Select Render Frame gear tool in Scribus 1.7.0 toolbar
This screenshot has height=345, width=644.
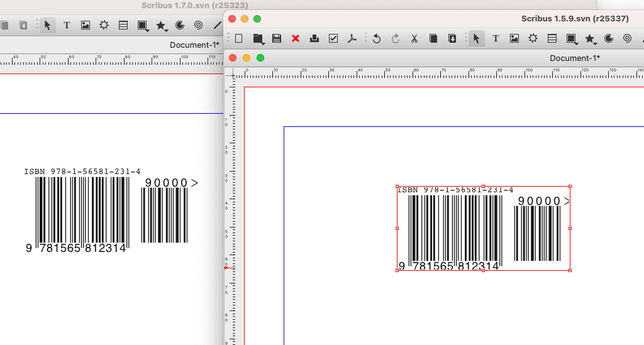click(x=104, y=25)
